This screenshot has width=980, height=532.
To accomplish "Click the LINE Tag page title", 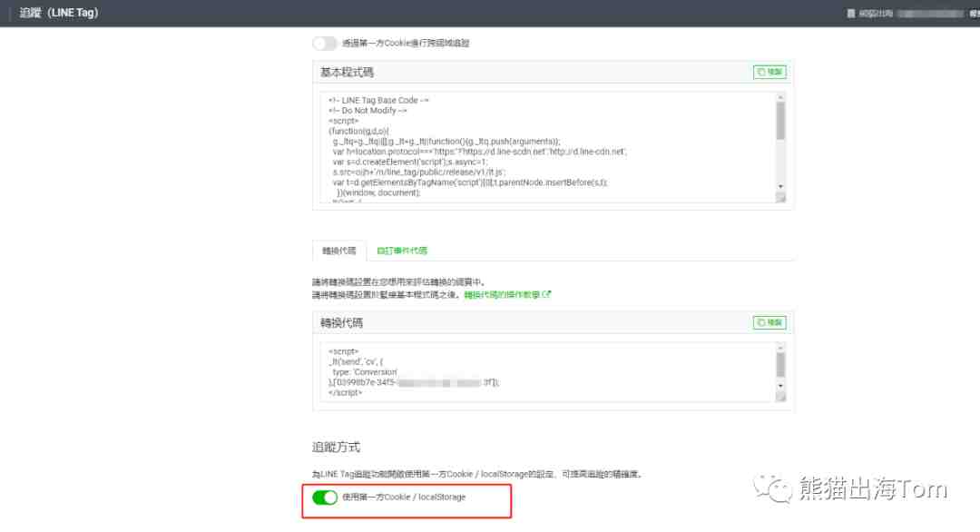I will [x=59, y=13].
